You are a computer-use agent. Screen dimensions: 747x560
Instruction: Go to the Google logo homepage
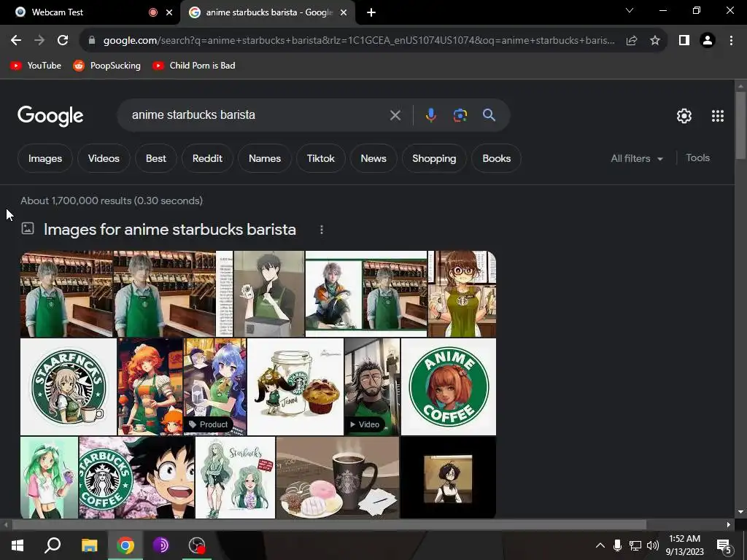(x=50, y=116)
